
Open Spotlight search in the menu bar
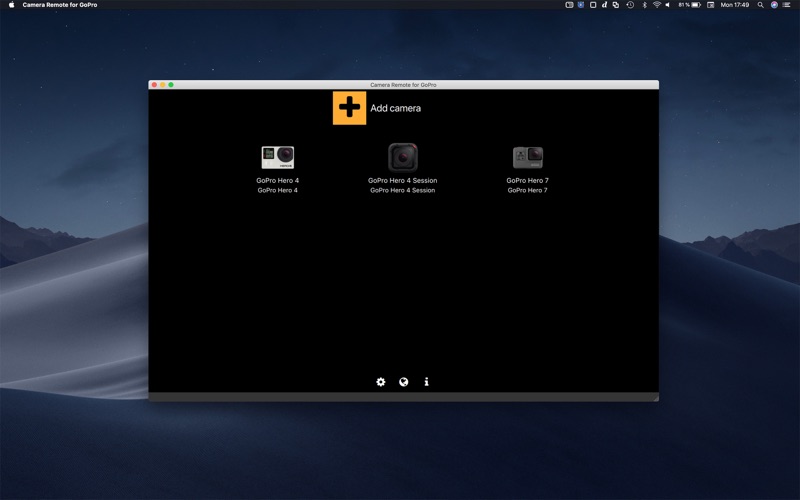click(760, 5)
